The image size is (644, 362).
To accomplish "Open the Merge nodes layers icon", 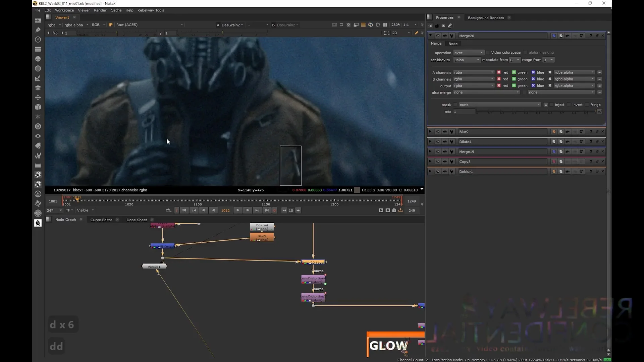I will [38, 88].
